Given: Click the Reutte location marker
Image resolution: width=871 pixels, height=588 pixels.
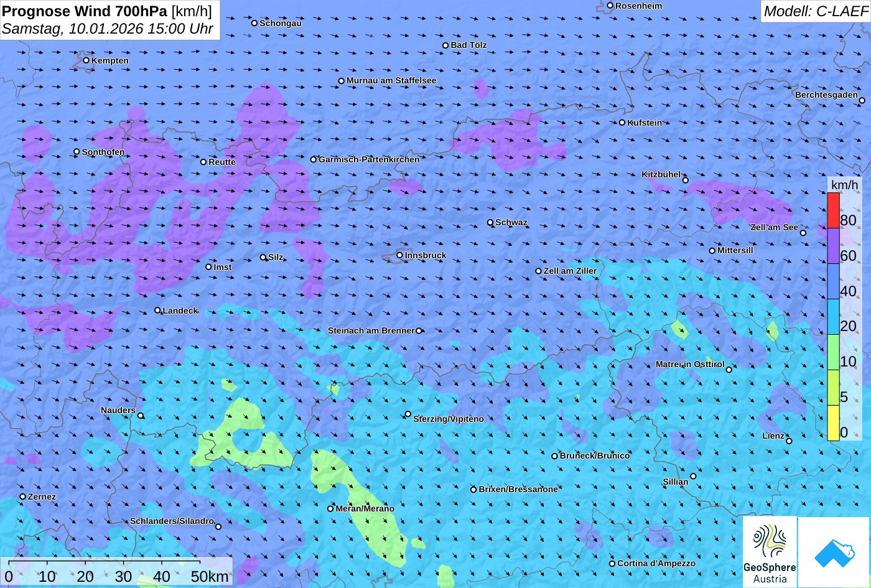Looking at the screenshot, I should pyautogui.click(x=203, y=162).
